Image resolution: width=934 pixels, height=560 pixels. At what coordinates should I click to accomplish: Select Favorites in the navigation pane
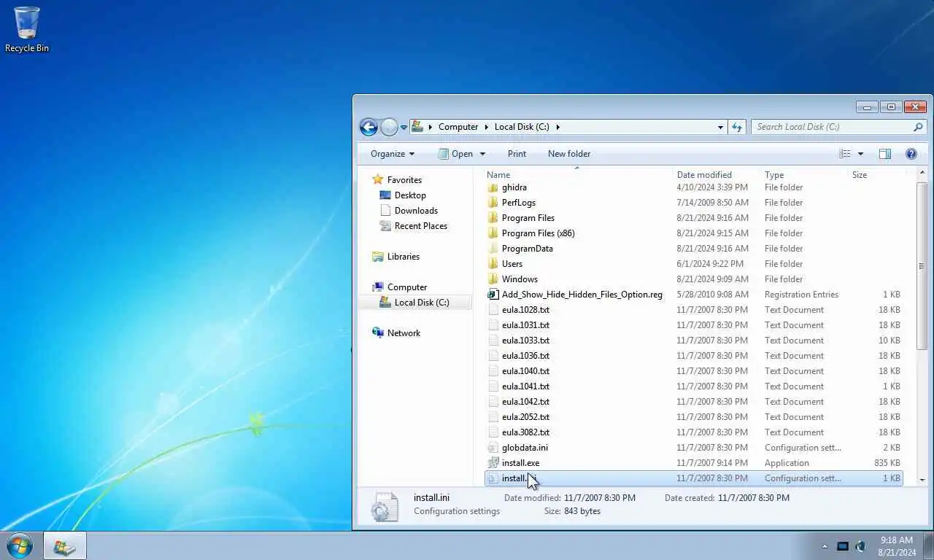pyautogui.click(x=397, y=180)
